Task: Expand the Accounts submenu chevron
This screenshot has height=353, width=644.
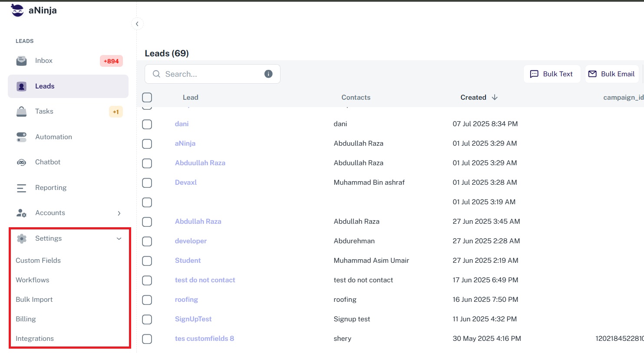Action: coord(119,213)
